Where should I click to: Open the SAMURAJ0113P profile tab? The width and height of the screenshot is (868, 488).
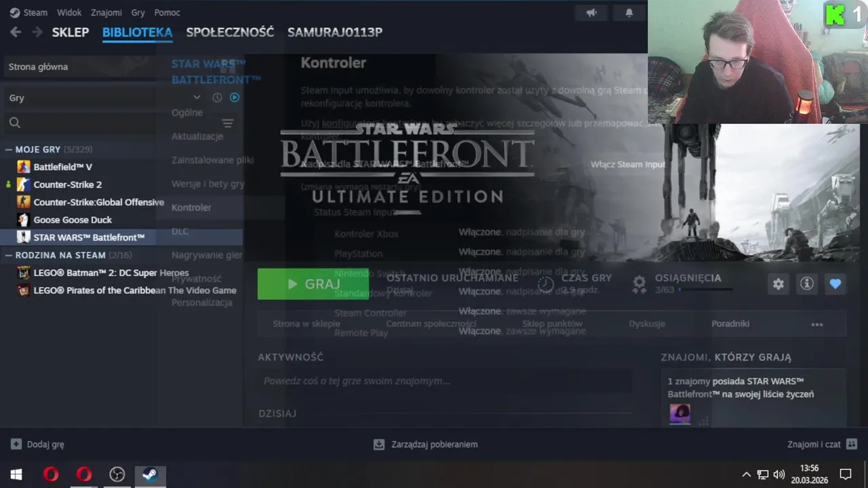point(335,32)
